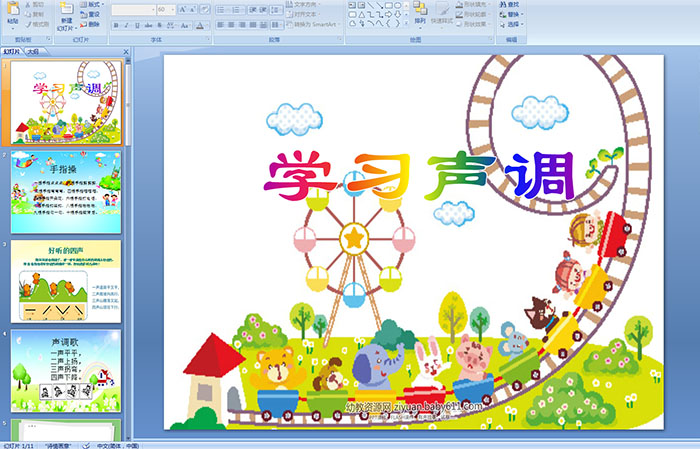Select slide 2 thumbnail 手指操
This screenshot has width=700, height=449.
point(66,192)
